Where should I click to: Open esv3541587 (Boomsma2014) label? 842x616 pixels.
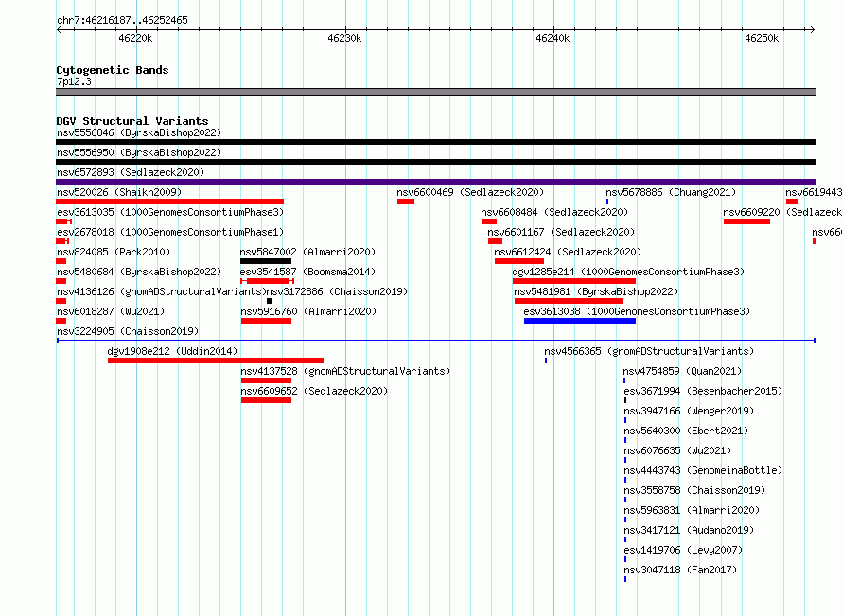[x=307, y=272]
